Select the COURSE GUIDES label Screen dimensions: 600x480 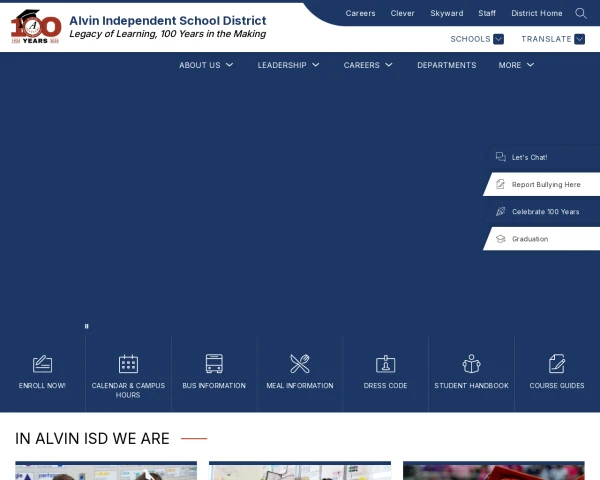click(557, 385)
